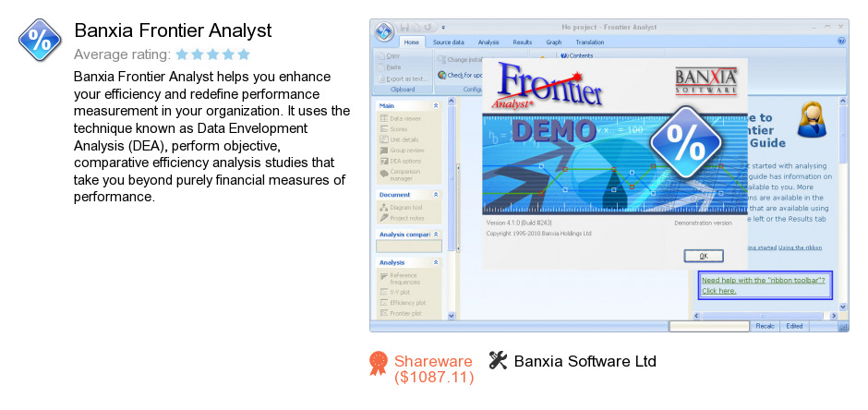Click the Analysis comparison input box
This screenshot has height=410, width=868.
[408, 247]
